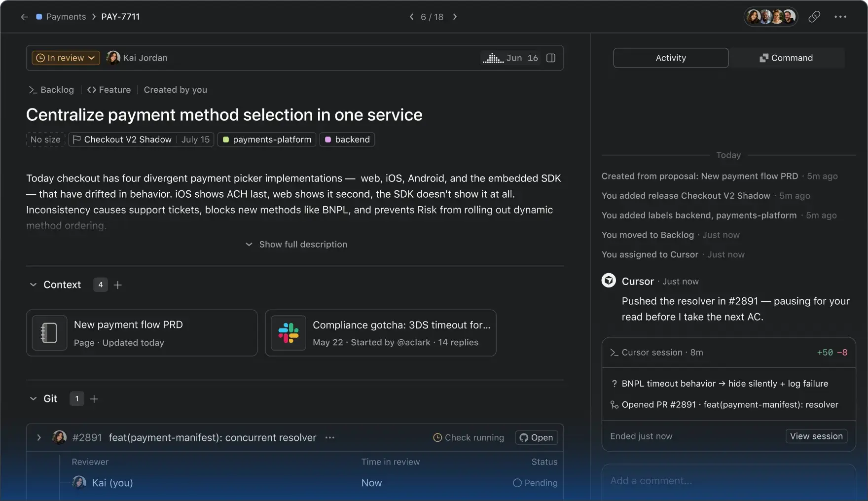The height and width of the screenshot is (501, 868).
Task: Click the Pending review status
Action: coord(535,483)
